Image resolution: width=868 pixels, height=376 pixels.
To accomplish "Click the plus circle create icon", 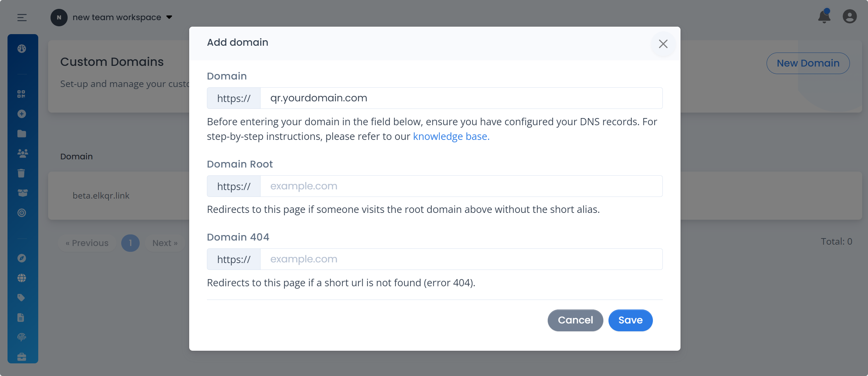I will click(22, 114).
